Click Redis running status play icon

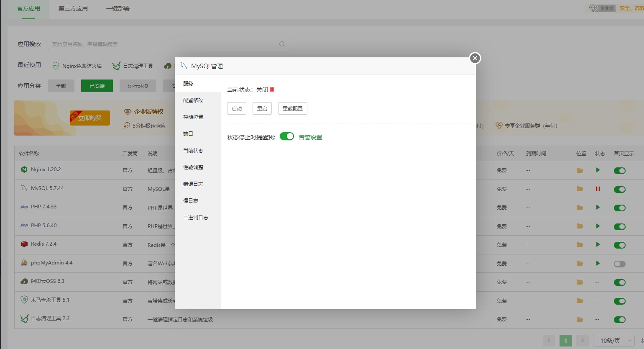coord(598,244)
